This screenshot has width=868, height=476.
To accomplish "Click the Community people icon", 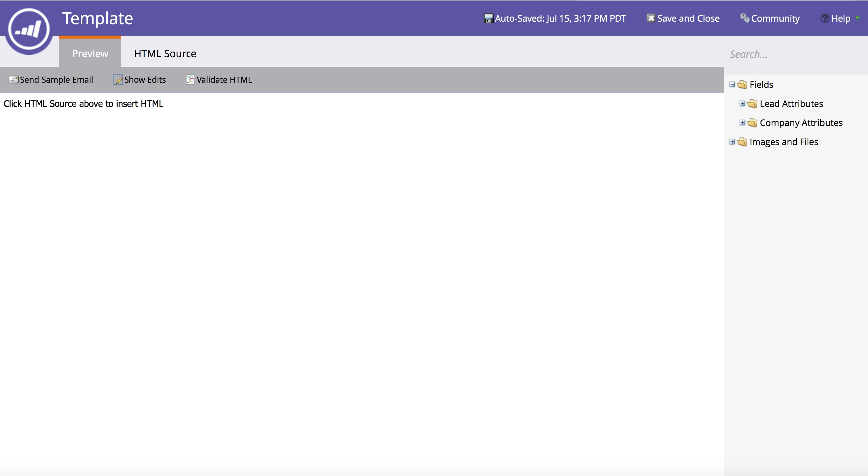I will 744,18.
